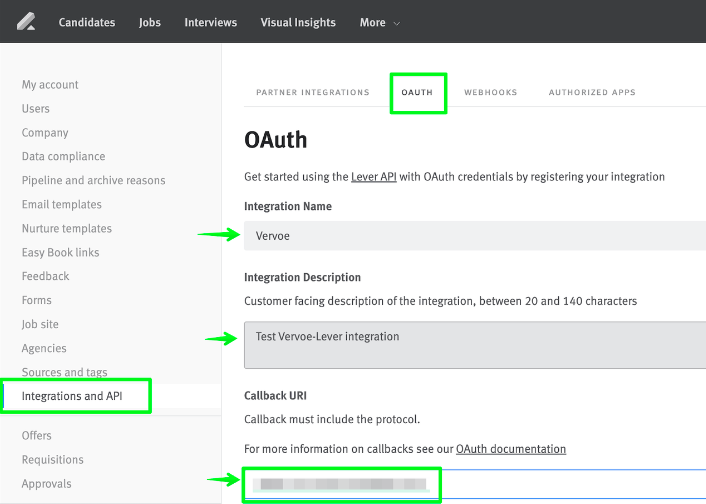
Task: Focus the Integration Description textarea
Action: 475,345
